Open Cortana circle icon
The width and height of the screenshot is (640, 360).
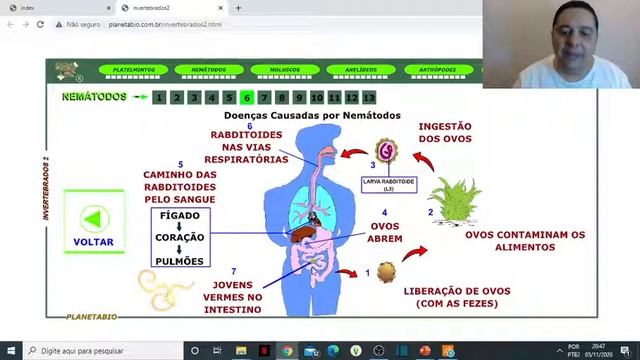click(x=195, y=351)
